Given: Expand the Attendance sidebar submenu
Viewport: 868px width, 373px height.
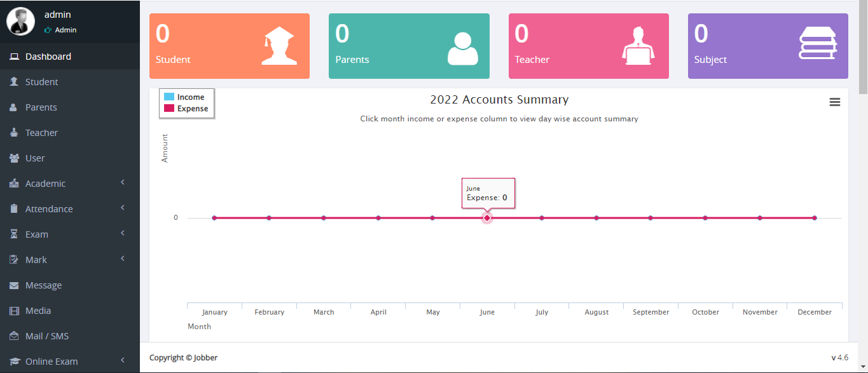Looking at the screenshot, I should coord(49,209).
